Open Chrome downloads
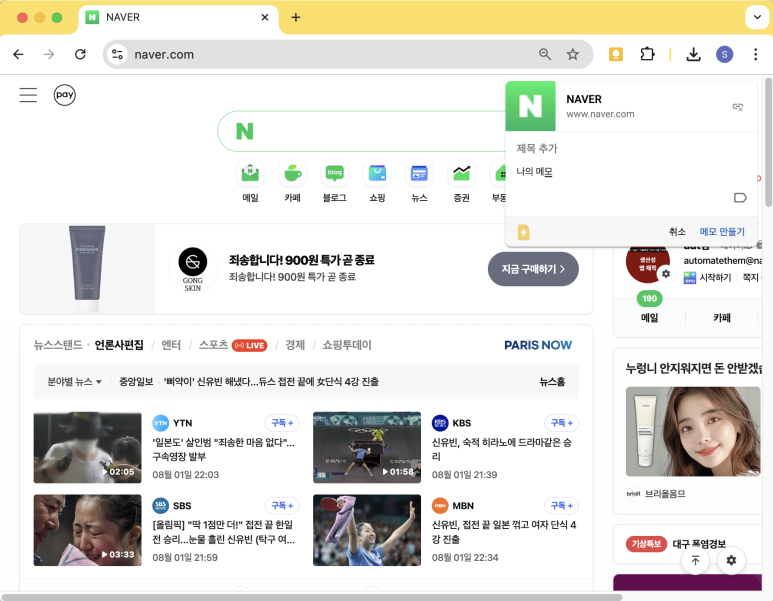 click(x=693, y=54)
